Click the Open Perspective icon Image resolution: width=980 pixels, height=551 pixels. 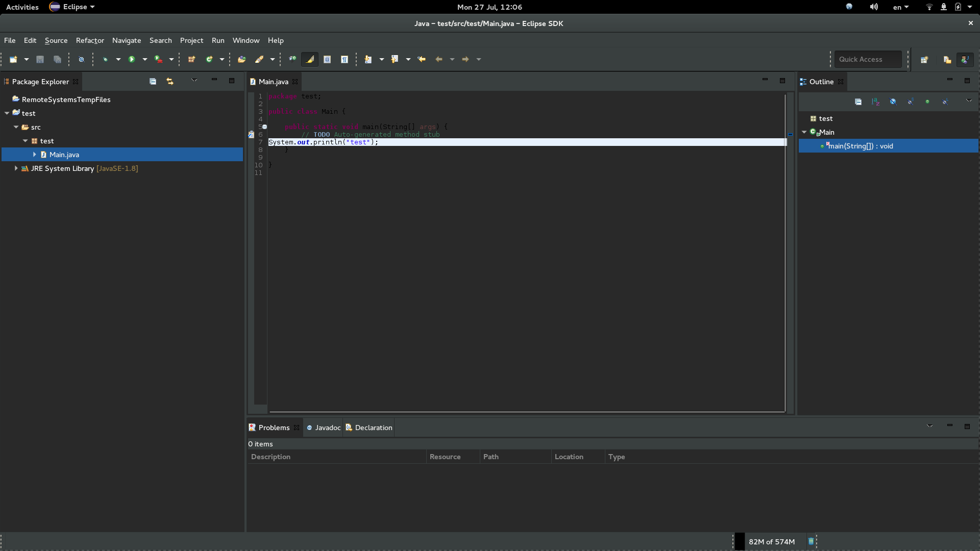click(924, 59)
